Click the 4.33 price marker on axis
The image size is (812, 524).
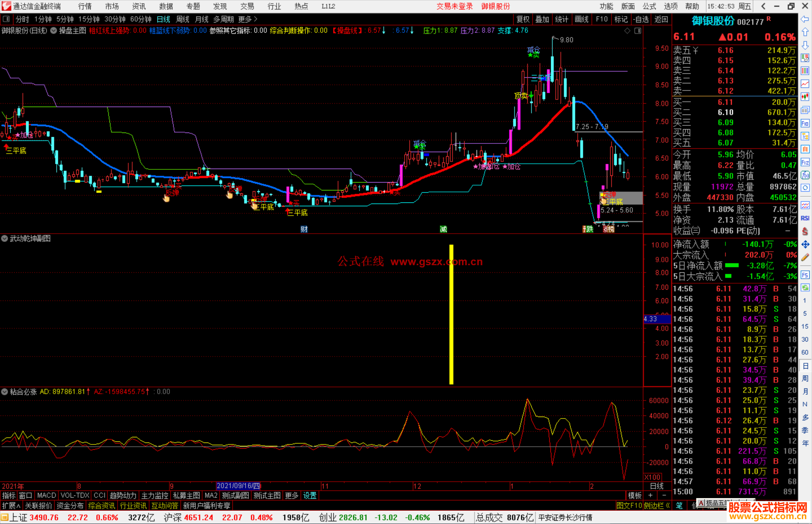click(x=657, y=319)
